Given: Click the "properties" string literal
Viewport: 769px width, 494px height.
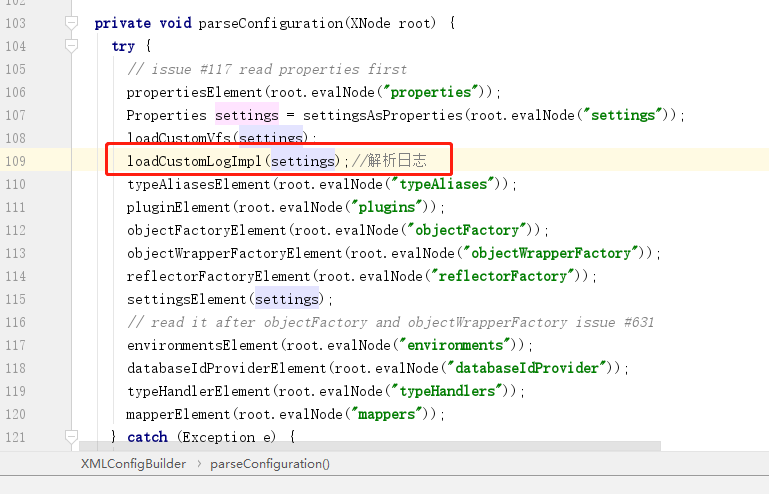Looking at the screenshot, I should point(431,92).
